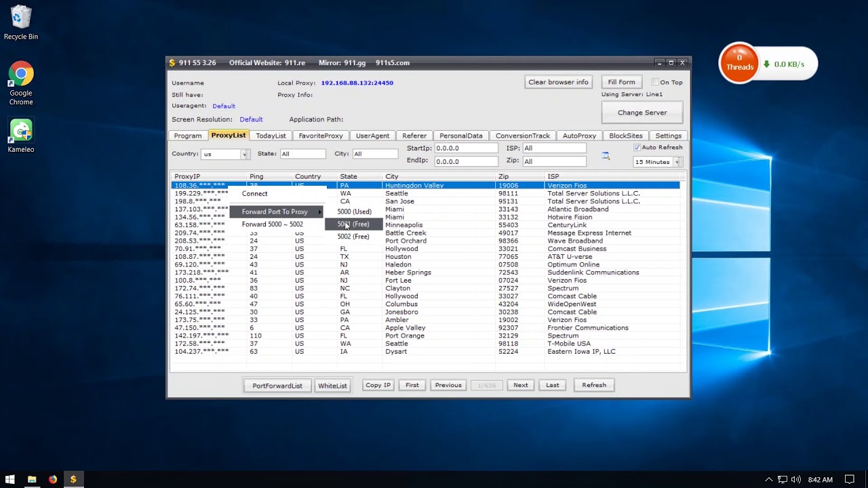Click the Fill Form button
868x488 pixels.
pyautogui.click(x=621, y=82)
